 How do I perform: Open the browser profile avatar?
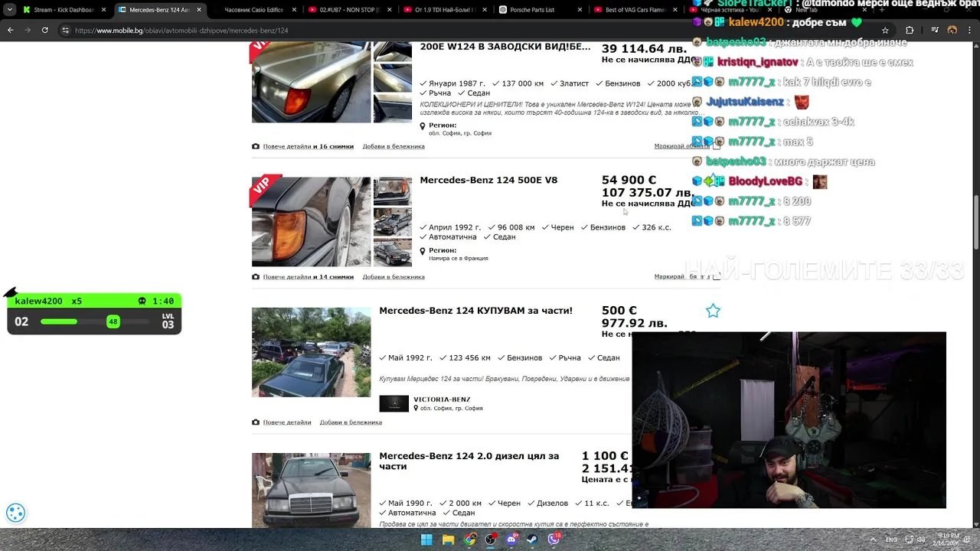click(952, 31)
